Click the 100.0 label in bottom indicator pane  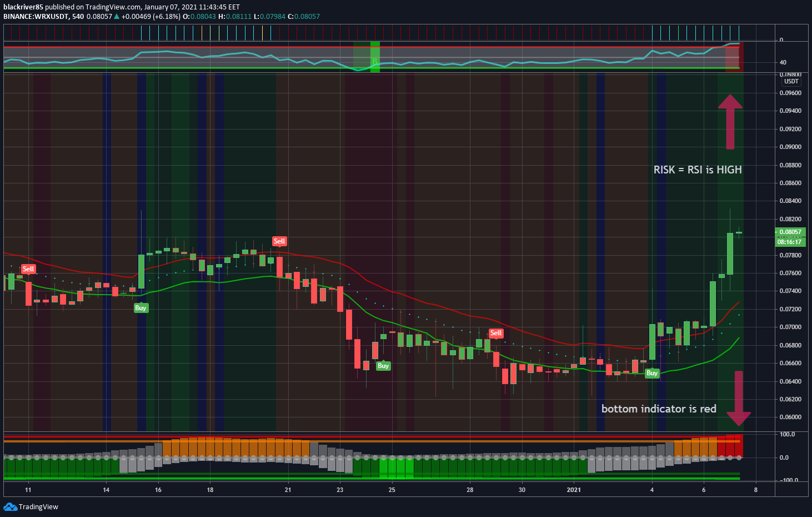[x=787, y=434]
